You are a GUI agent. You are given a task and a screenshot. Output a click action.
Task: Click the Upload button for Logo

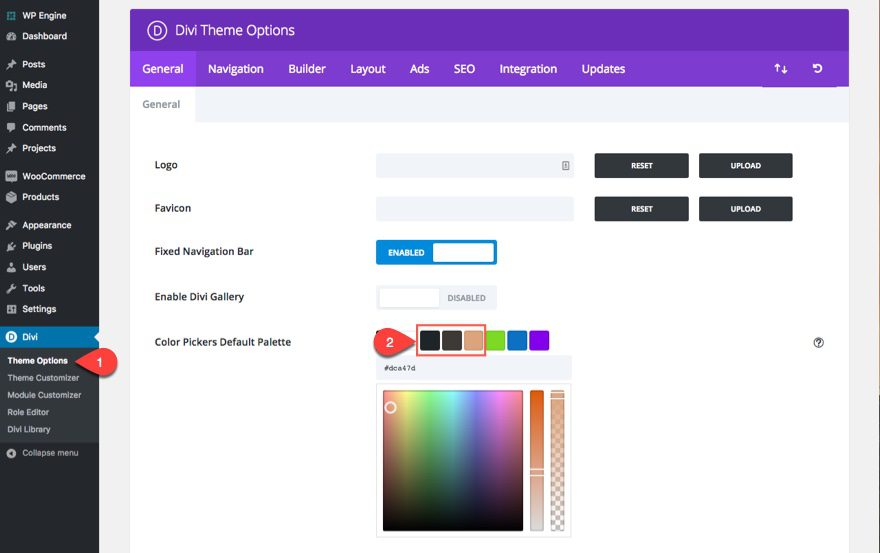(745, 166)
